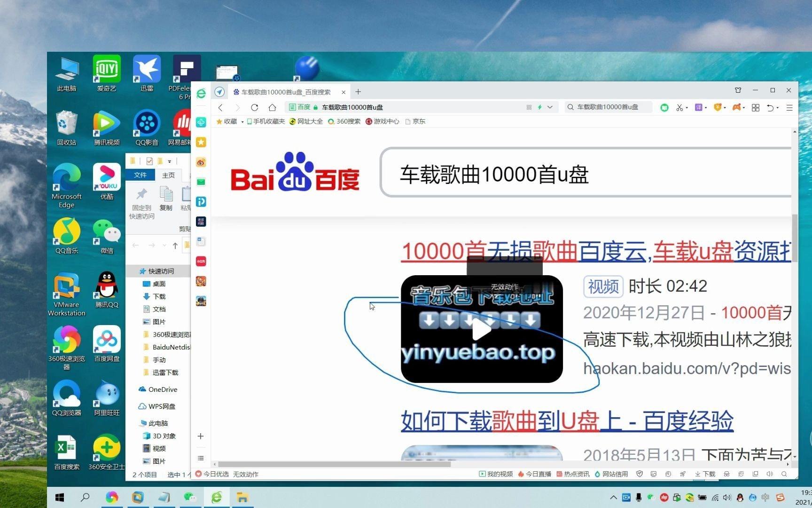This screenshot has width=812, height=508.
Task: Click the status bar mute sound icon
Action: pyautogui.click(x=770, y=474)
